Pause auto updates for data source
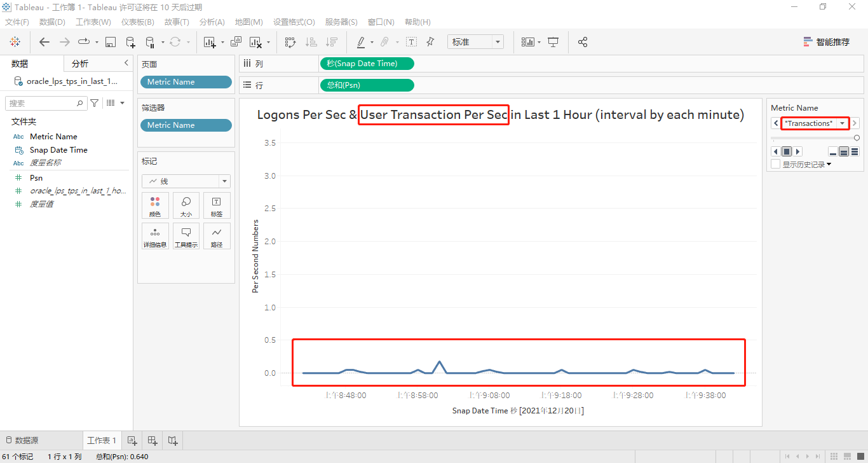 pos(150,42)
